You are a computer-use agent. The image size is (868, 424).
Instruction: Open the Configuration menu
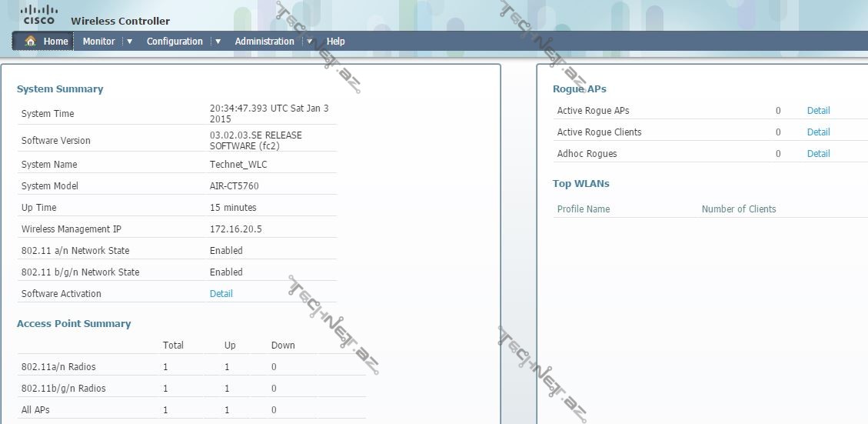tap(175, 42)
